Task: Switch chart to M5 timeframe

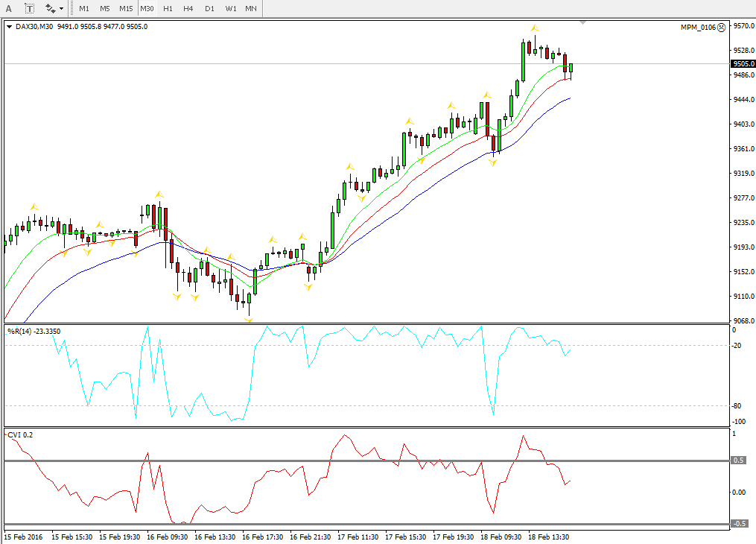Action: point(104,9)
